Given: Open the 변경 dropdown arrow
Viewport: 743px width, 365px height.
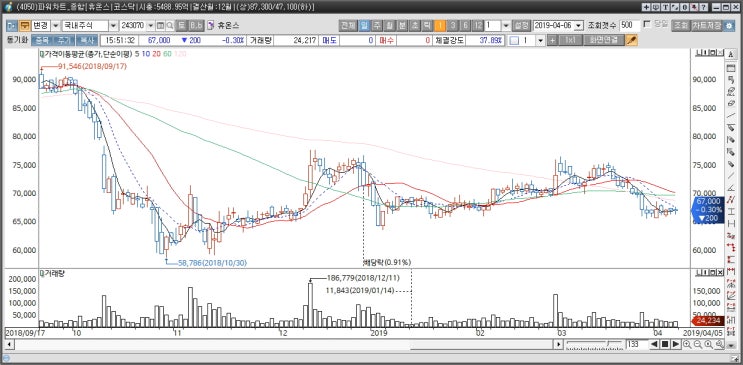Looking at the screenshot, I should tap(55, 26).
